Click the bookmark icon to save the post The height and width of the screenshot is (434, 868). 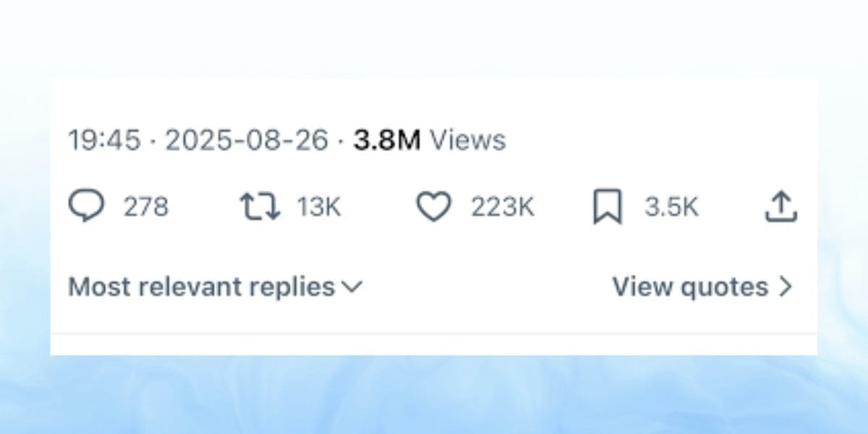pos(609,206)
